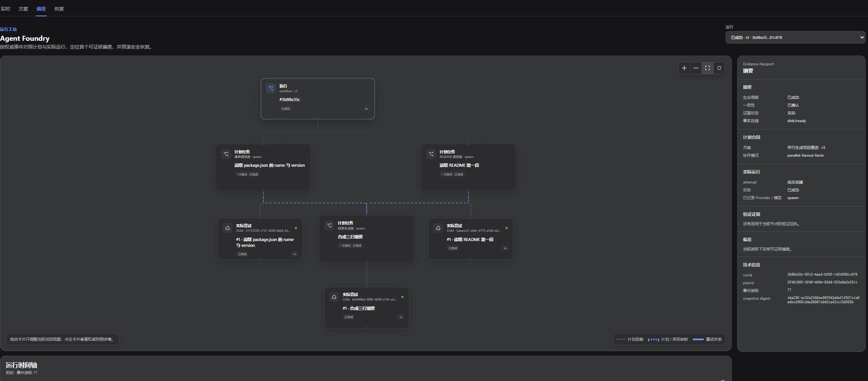Click the attempt icon on README 实际尝试 card
The image size is (868, 381).
tap(438, 228)
